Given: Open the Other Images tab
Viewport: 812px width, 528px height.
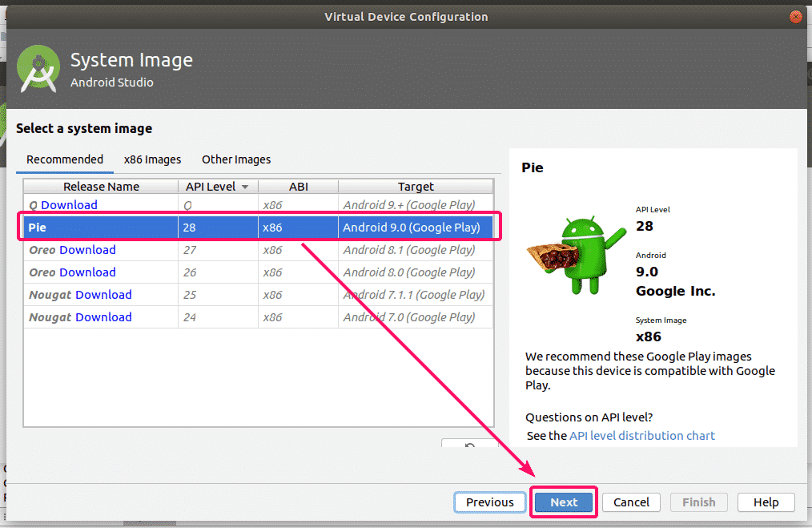Looking at the screenshot, I should pyautogui.click(x=236, y=159).
